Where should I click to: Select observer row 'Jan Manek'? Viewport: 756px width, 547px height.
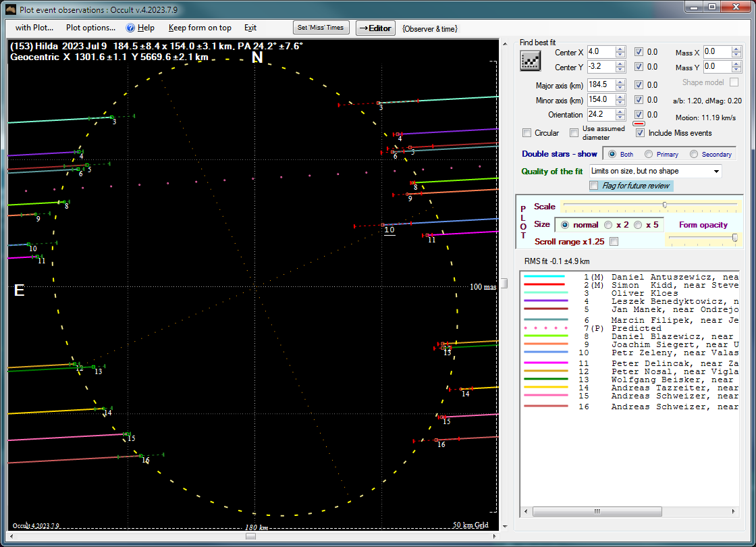(x=630, y=309)
